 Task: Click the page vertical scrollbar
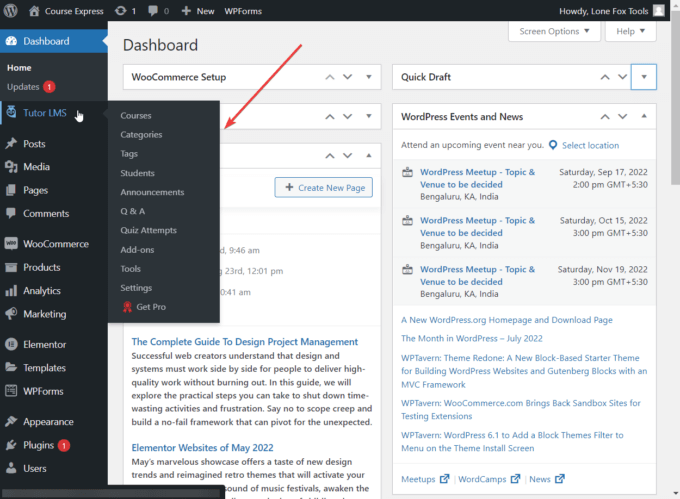675,98
